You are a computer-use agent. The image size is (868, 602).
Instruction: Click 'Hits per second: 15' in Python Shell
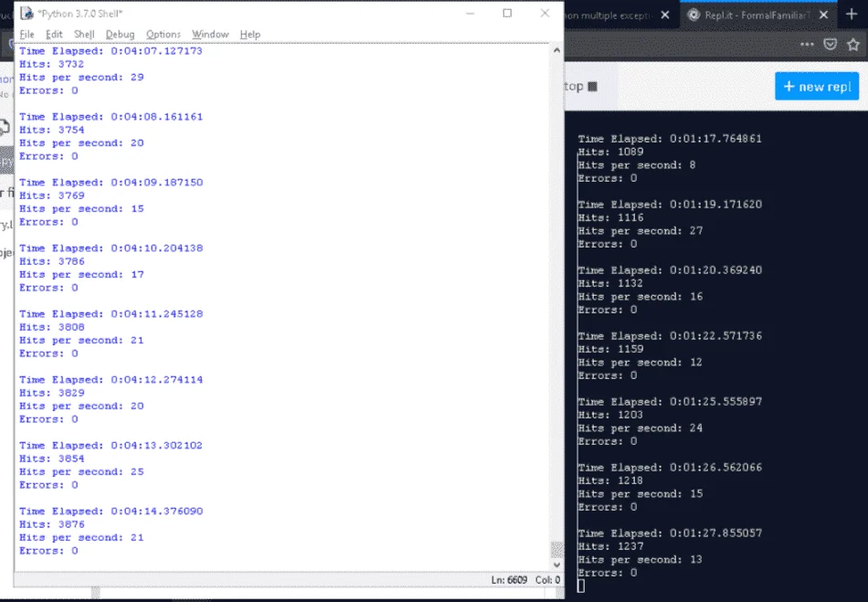point(81,209)
